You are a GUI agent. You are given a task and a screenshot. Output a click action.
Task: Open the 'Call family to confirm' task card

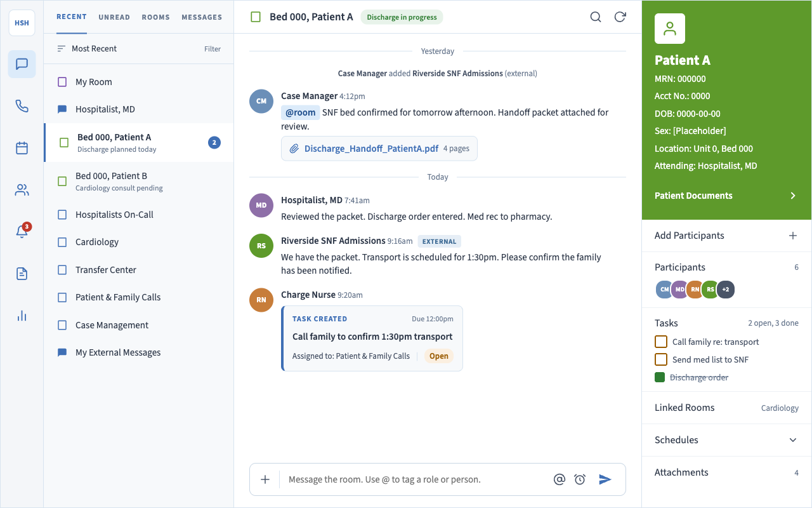coord(372,338)
